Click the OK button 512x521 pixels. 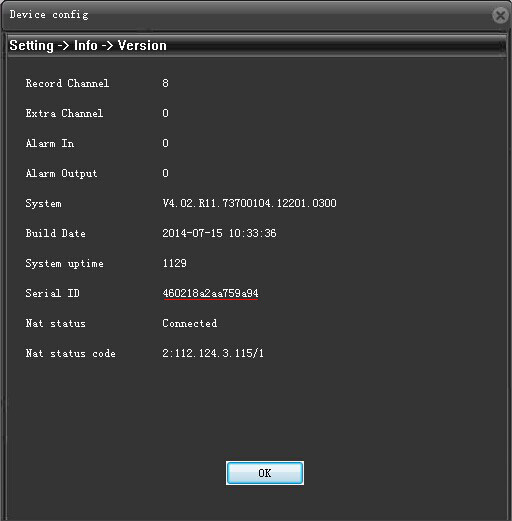pos(265,473)
